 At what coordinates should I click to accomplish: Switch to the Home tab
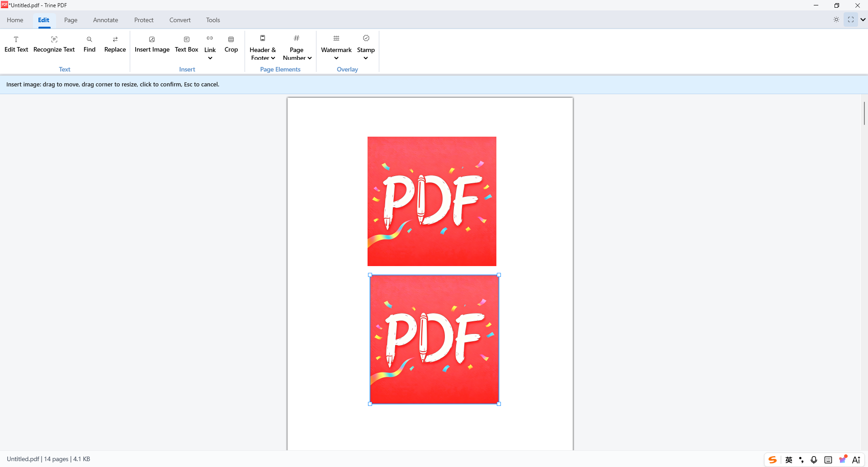(x=15, y=20)
